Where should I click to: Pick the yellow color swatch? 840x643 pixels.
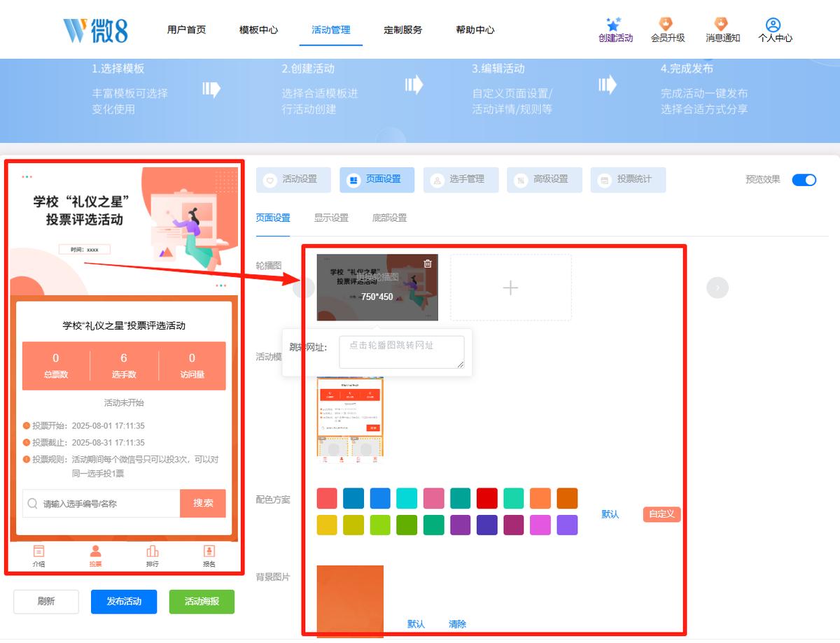coord(327,525)
